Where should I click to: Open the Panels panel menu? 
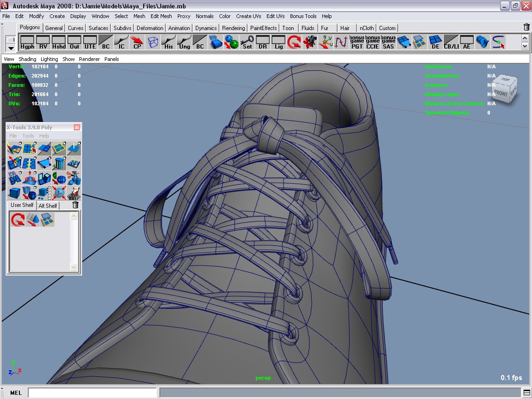click(x=112, y=59)
